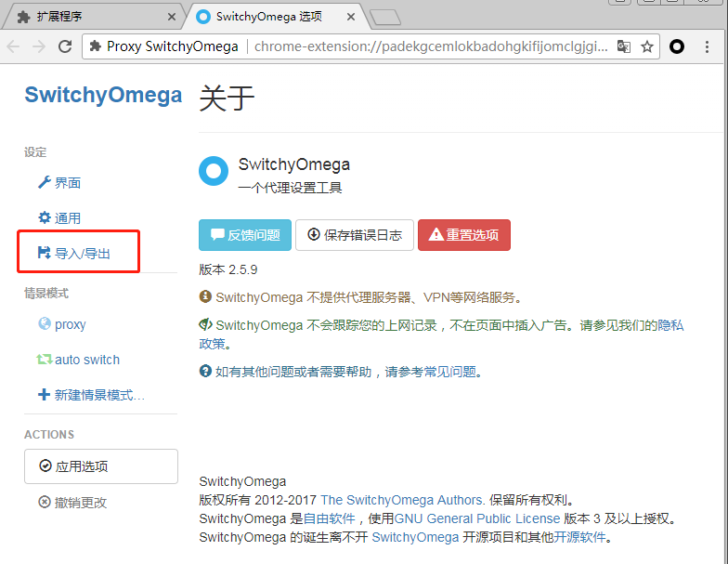Open the Chrome three-dot menu
The width and height of the screenshot is (728, 564).
(x=708, y=46)
